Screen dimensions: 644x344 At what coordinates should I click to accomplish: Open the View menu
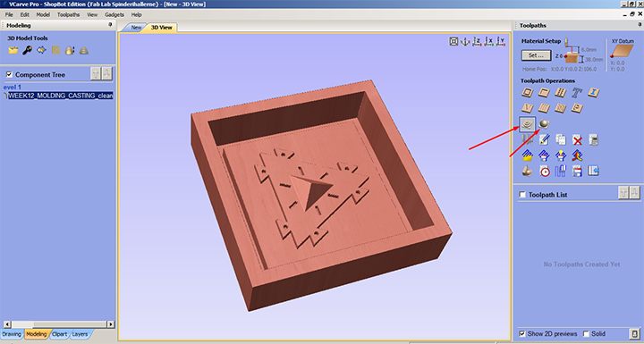click(92, 15)
